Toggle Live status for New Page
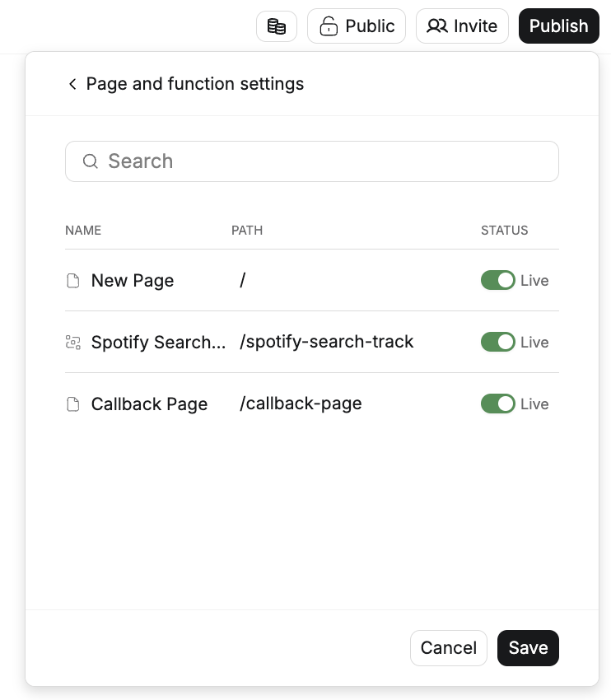The height and width of the screenshot is (700, 611). [x=498, y=280]
